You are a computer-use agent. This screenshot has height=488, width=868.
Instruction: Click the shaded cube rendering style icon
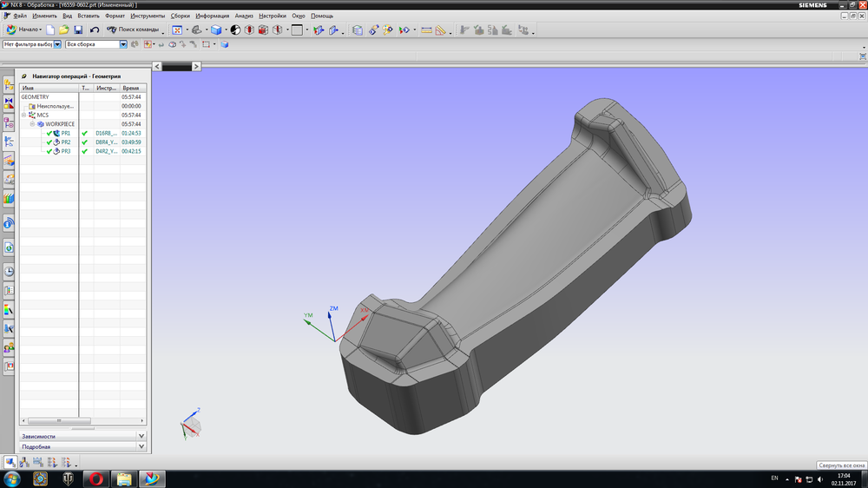pyautogui.click(x=216, y=30)
